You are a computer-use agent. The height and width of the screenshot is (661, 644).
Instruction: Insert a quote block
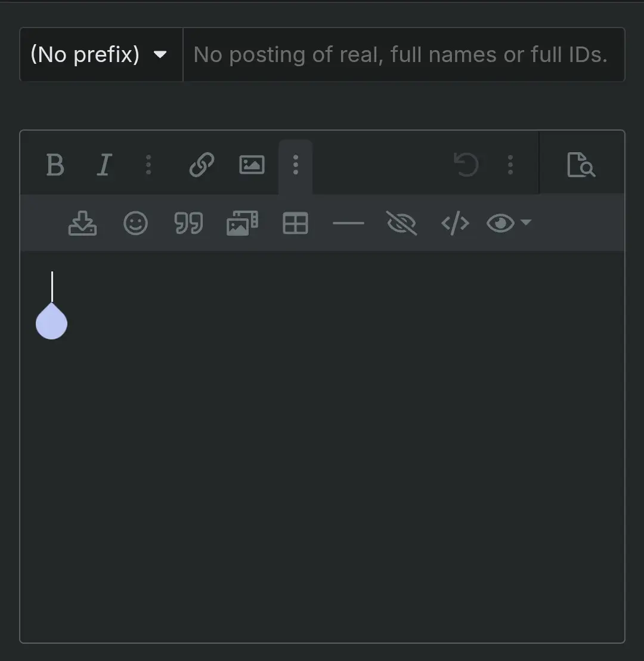click(188, 223)
